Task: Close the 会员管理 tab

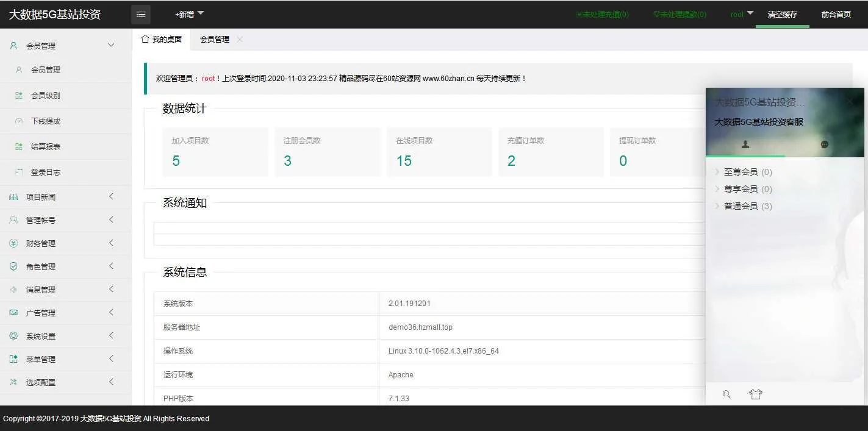Action: pos(240,40)
